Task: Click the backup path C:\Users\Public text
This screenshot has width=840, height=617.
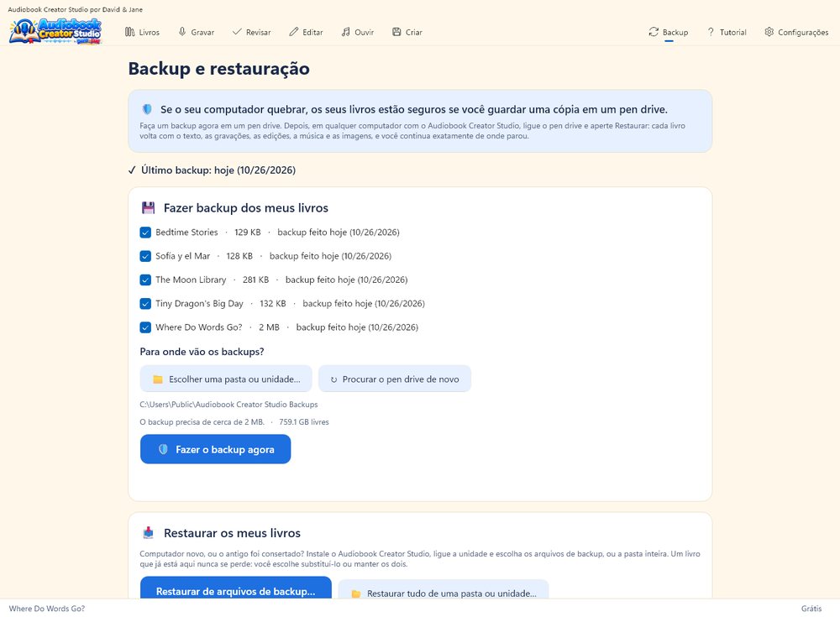Action: [228, 405]
